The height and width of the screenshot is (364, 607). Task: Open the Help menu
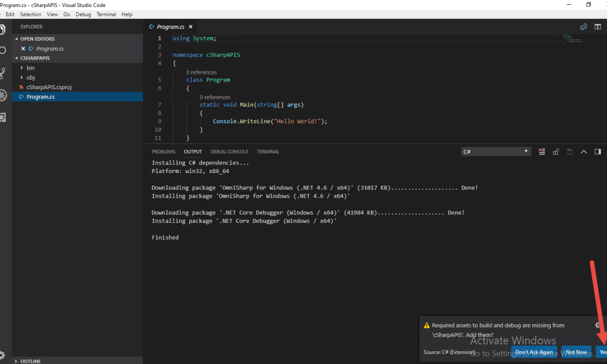click(127, 14)
